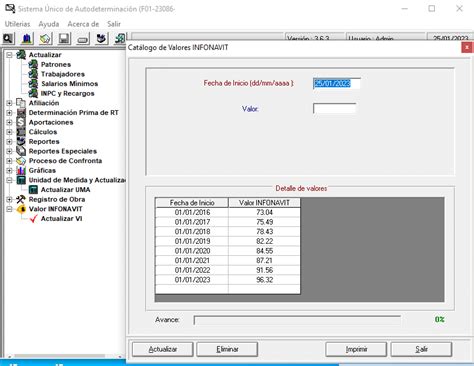Open the Ayuda menu
Image resolution: width=474 pixels, height=366 pixels.
tap(49, 24)
